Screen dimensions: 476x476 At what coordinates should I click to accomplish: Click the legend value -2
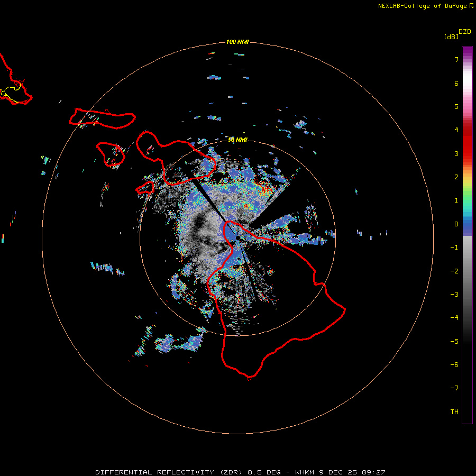(x=454, y=271)
